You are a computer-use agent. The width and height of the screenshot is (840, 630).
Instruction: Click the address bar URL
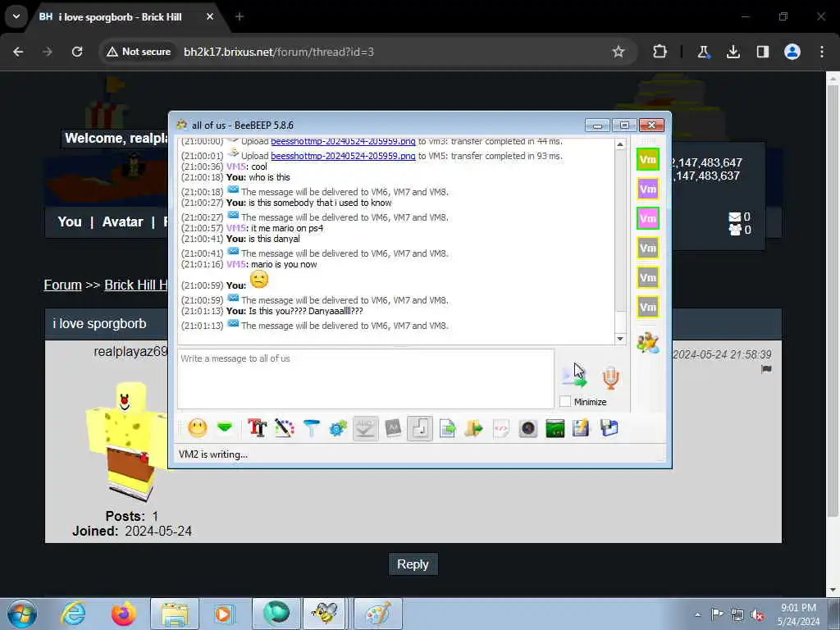click(279, 52)
